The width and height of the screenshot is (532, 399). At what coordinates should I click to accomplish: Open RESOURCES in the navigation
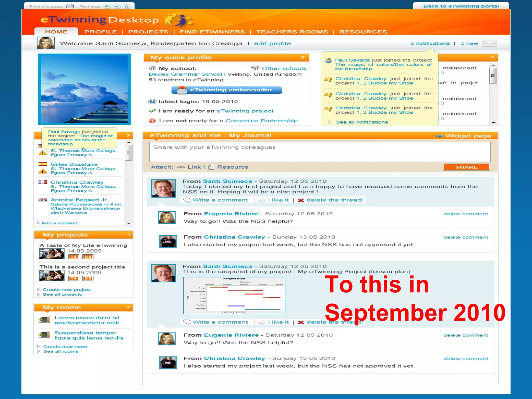(x=363, y=32)
